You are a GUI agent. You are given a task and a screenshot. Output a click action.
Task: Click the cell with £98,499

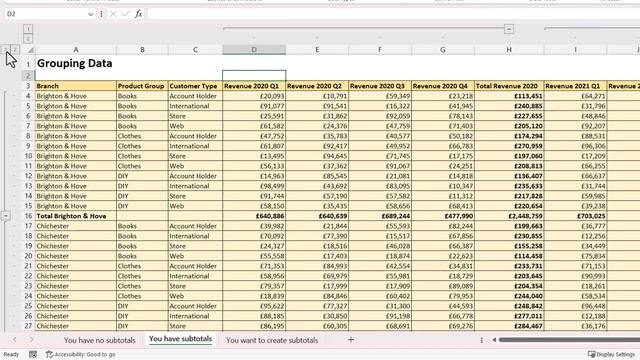click(x=254, y=186)
